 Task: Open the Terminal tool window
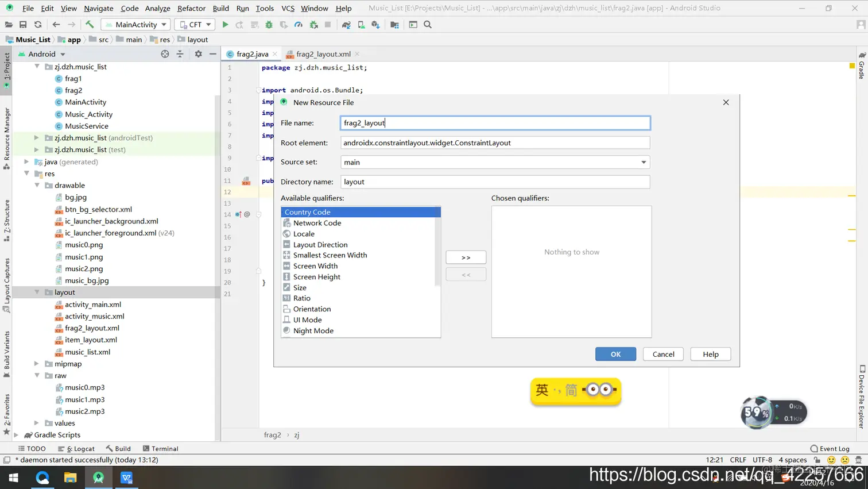pyautogui.click(x=160, y=449)
